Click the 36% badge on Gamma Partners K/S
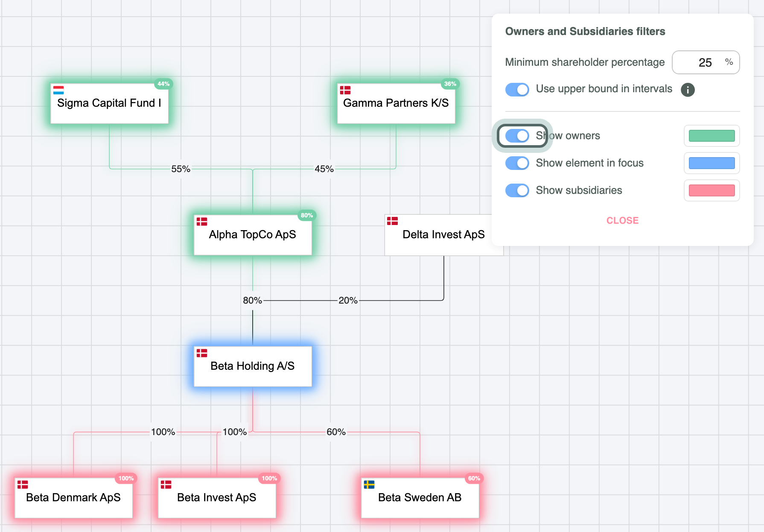764x532 pixels. click(450, 84)
